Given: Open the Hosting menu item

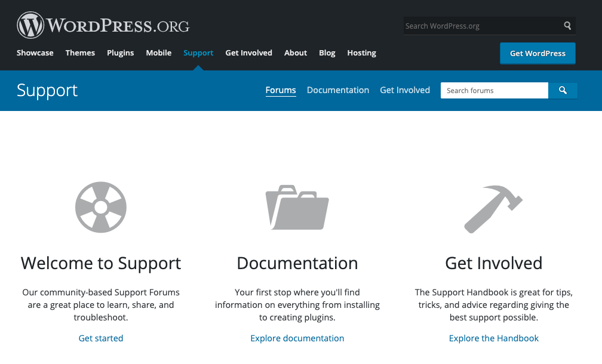Looking at the screenshot, I should coord(362,53).
